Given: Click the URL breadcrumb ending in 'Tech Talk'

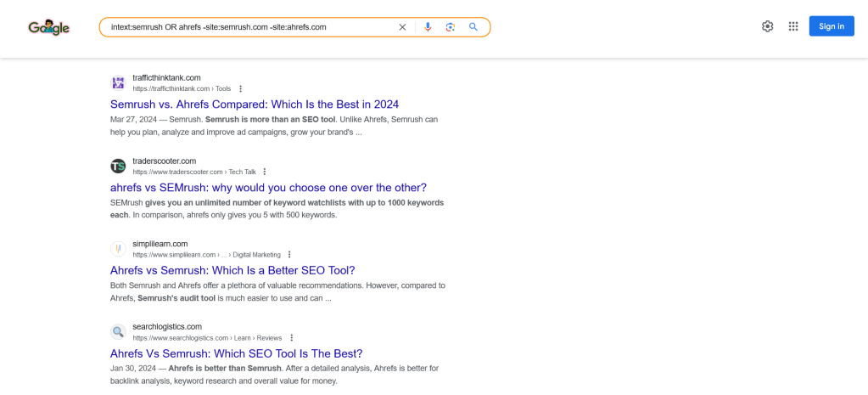Looking at the screenshot, I should pos(193,172).
